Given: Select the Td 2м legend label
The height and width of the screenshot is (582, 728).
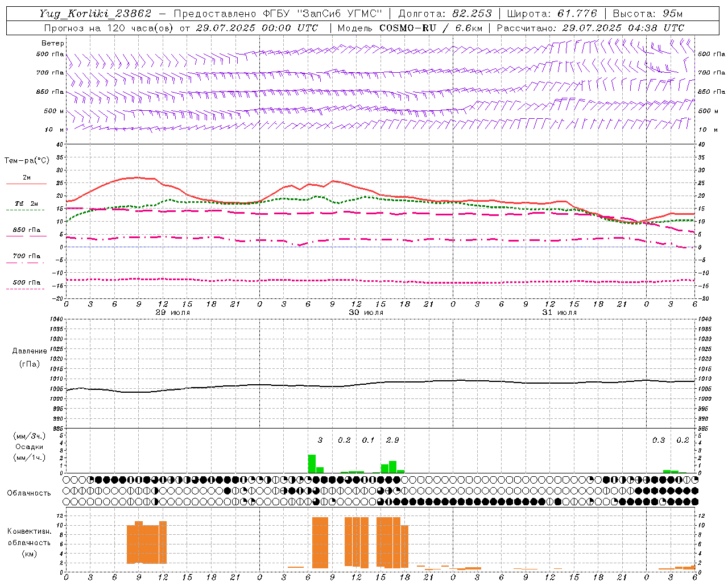Looking at the screenshot, I should (x=27, y=203).
